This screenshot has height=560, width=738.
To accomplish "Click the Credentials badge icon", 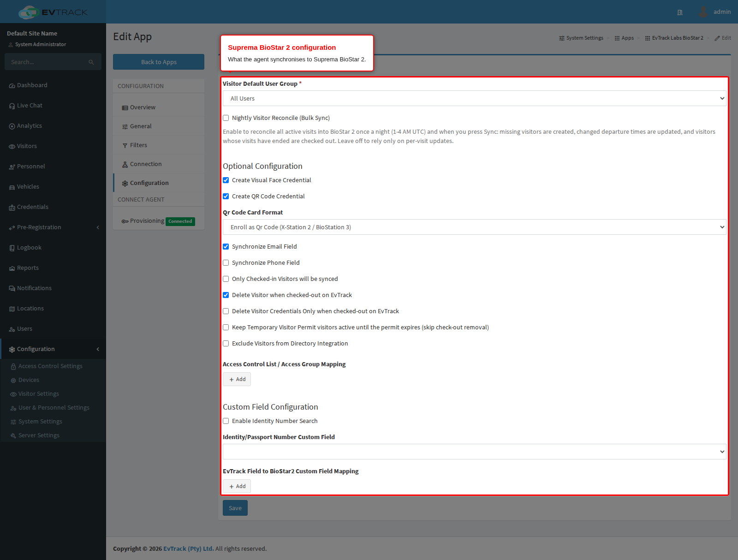I will pyautogui.click(x=12, y=208).
